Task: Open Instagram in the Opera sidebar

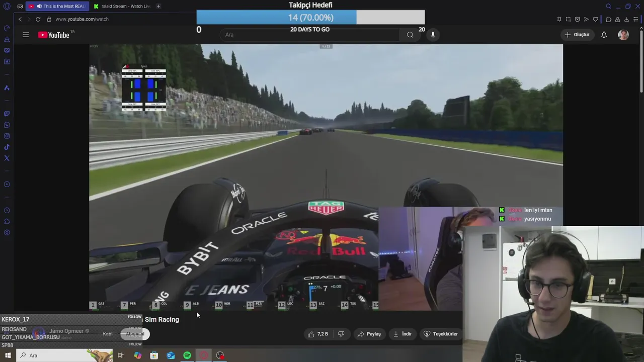Action: pos(7,136)
